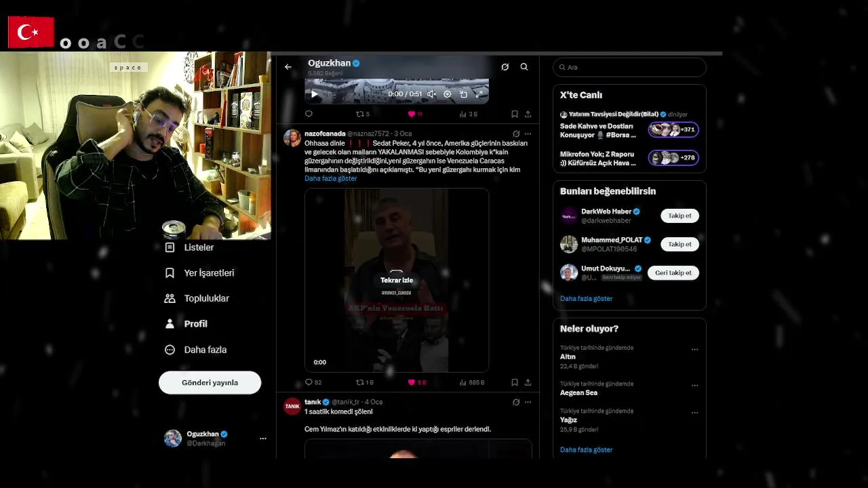Share the top video post
Screen dimensions: 868x488
(528, 114)
